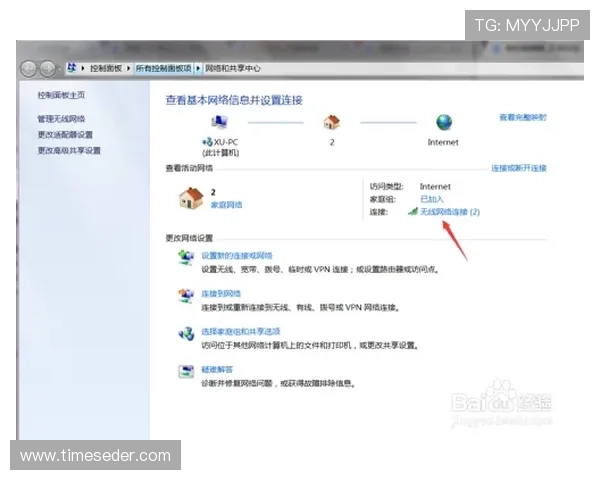
Task: Click the 诊断并修复网络问题 description text
Action: coord(279,383)
